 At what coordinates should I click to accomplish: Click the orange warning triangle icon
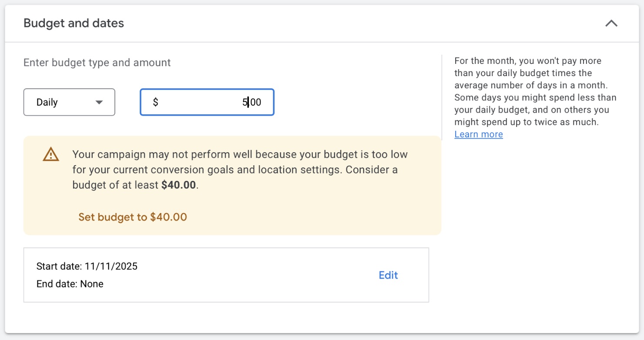[x=50, y=154]
